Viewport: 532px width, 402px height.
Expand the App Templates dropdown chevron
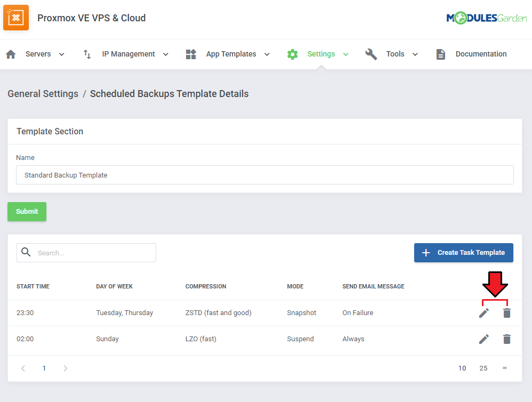coord(267,54)
